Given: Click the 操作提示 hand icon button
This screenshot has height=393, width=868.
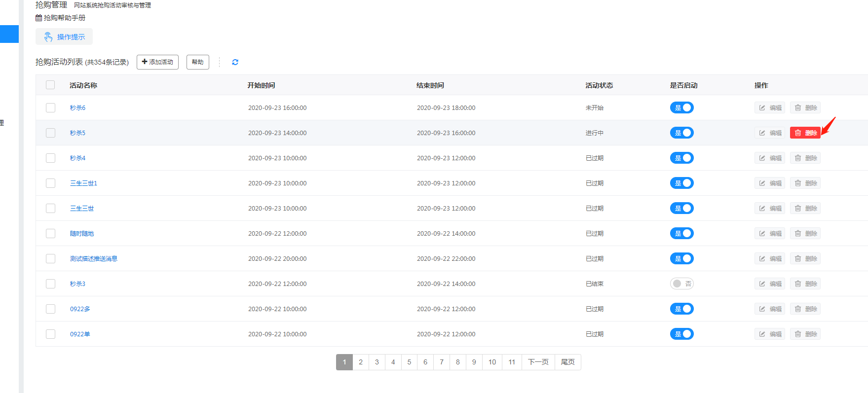Looking at the screenshot, I should [64, 37].
